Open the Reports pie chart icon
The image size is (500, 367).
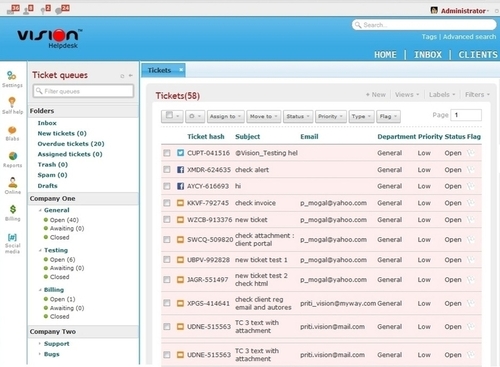tap(13, 156)
